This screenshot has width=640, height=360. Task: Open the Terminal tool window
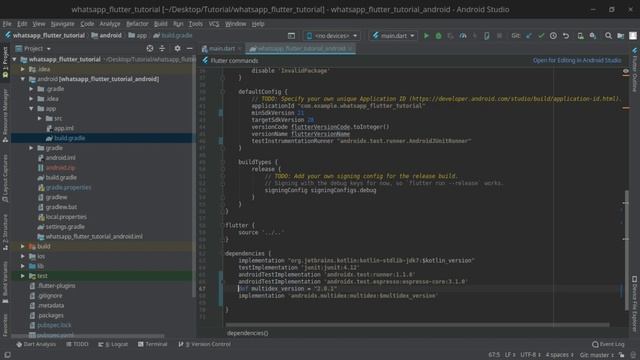pyautogui.click(x=153, y=344)
